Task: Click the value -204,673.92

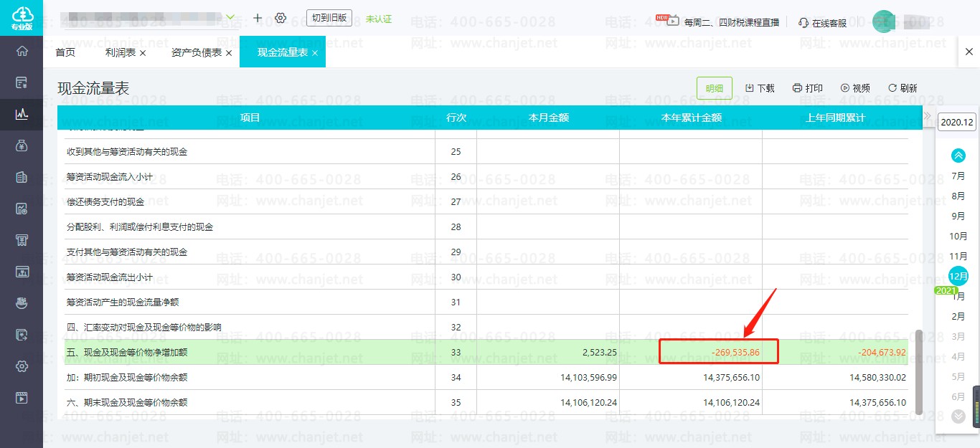Action: click(x=882, y=352)
